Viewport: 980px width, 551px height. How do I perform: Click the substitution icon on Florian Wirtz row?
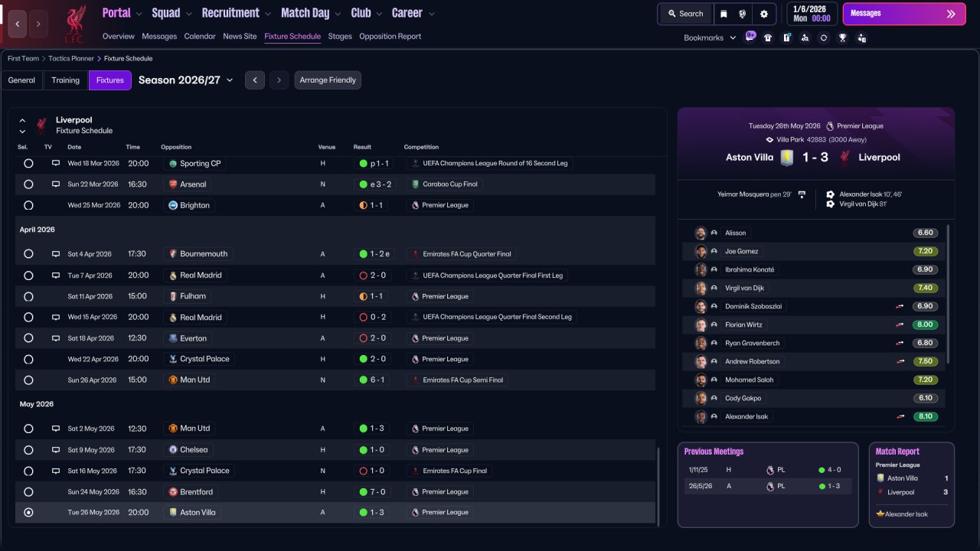pyautogui.click(x=901, y=324)
